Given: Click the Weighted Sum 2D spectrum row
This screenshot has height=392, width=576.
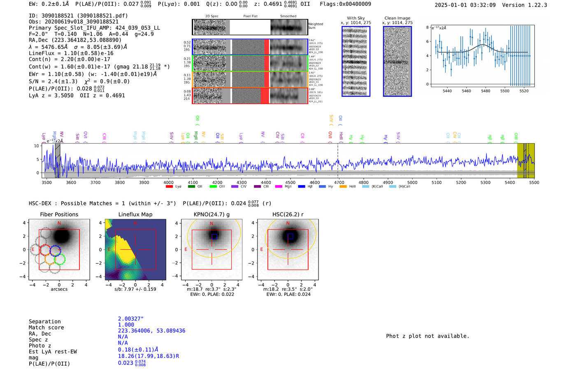Looking at the screenshot, I should pos(250,27).
